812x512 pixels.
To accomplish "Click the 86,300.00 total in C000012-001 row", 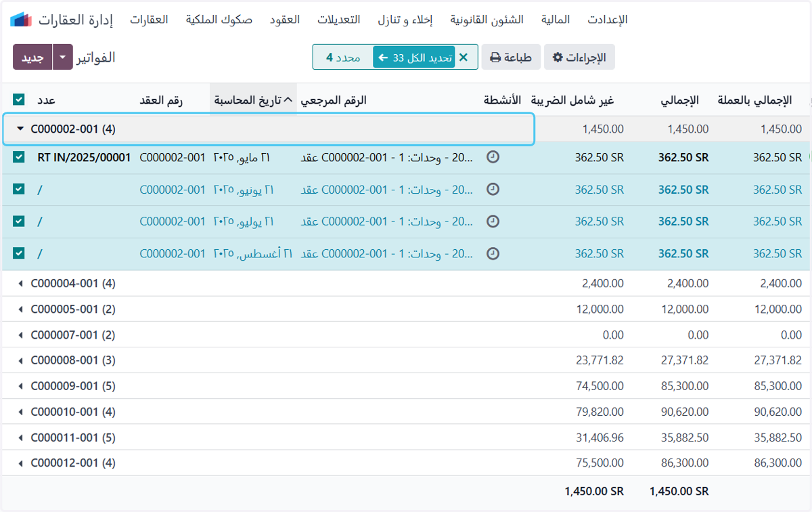I will pyautogui.click(x=685, y=463).
